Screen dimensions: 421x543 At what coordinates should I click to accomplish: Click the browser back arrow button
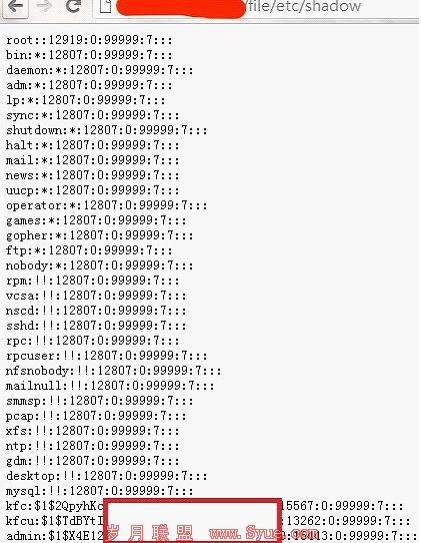15,6
